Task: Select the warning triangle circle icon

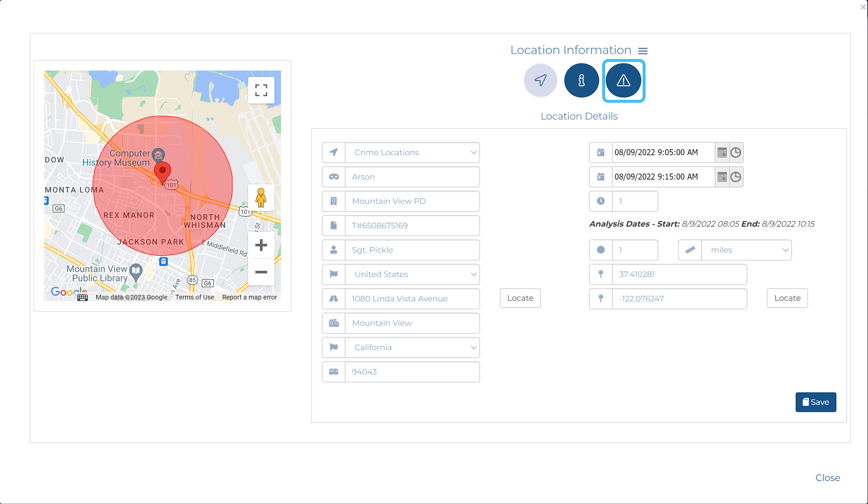Action: (x=623, y=80)
